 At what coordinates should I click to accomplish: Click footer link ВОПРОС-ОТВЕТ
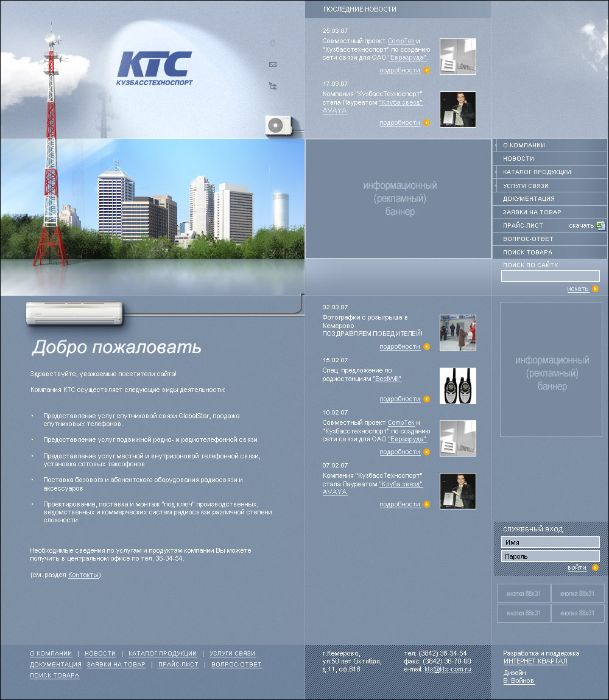point(236,664)
